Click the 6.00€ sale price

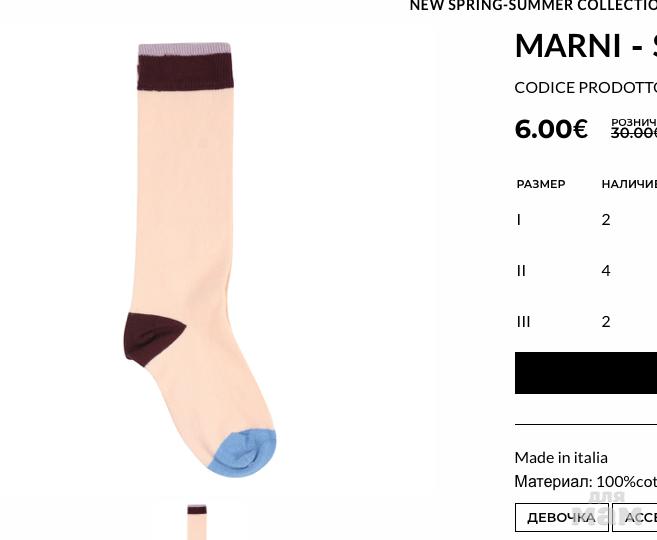coord(551,129)
